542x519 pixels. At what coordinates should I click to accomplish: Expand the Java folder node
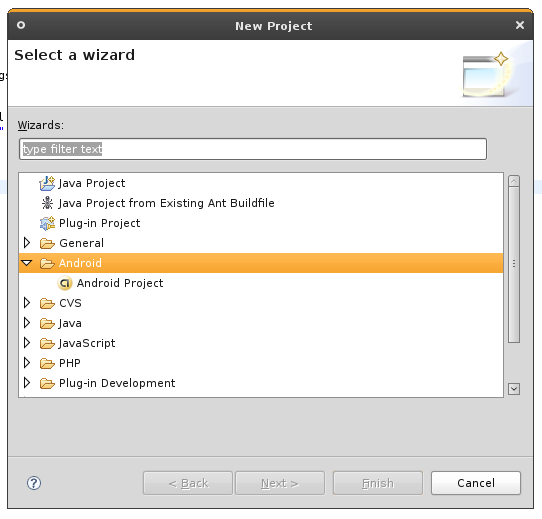pos(27,323)
